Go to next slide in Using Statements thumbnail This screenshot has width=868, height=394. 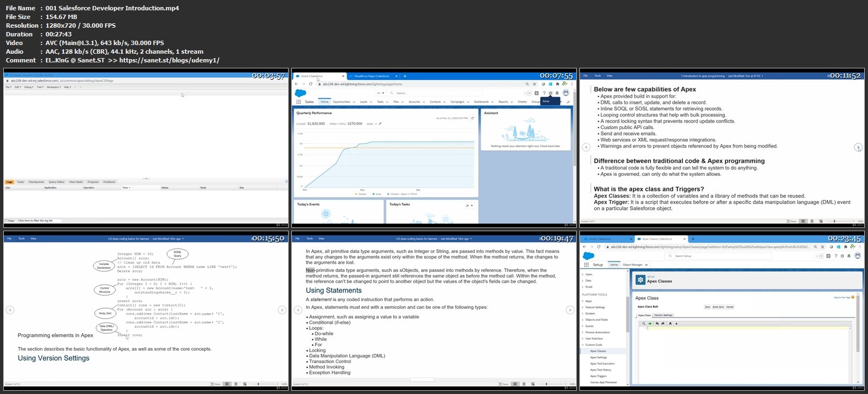(570, 310)
